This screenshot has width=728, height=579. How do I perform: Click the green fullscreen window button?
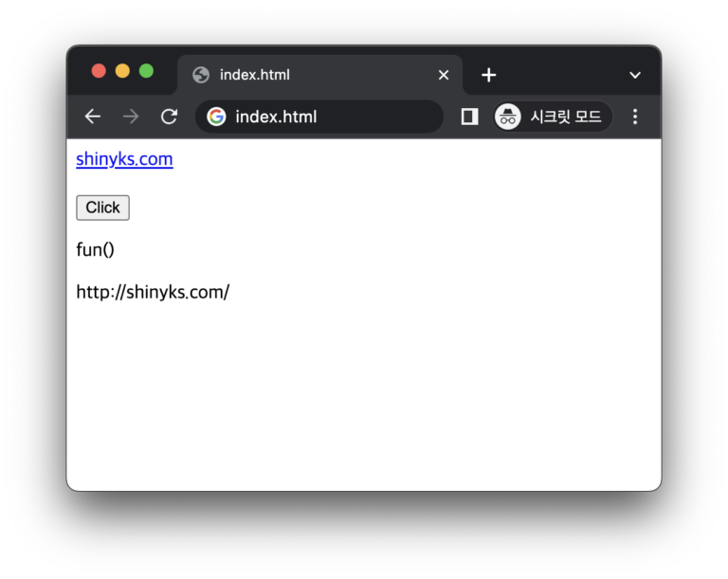pos(146,71)
